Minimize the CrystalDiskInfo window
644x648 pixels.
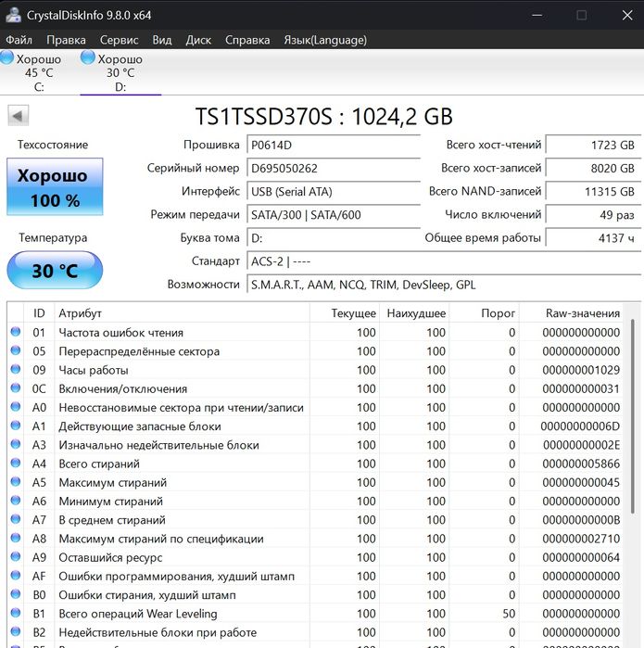point(537,15)
